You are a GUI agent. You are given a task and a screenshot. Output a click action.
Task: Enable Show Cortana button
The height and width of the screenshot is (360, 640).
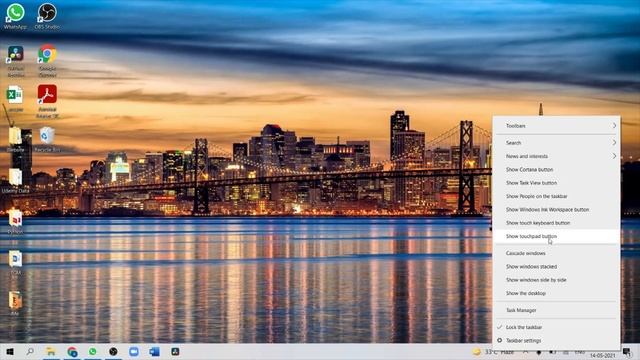click(556, 169)
